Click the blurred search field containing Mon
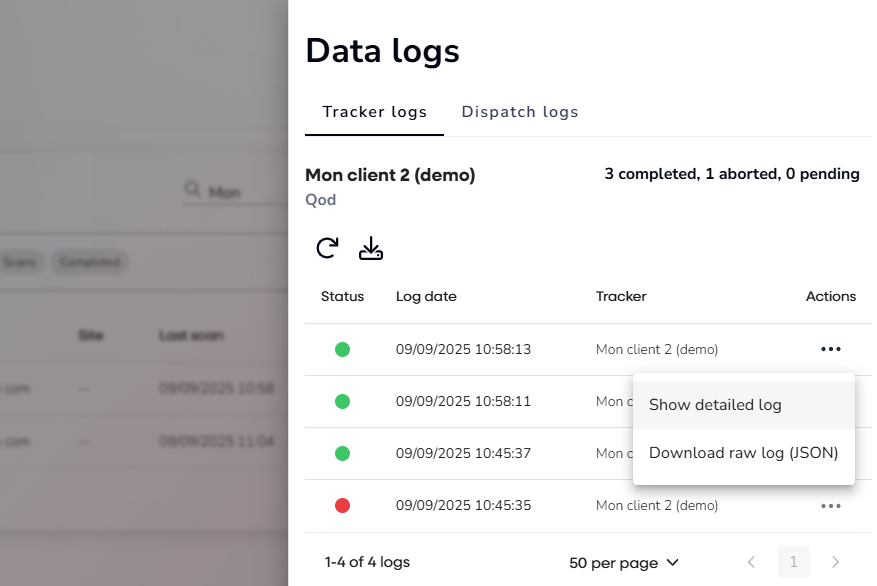Viewport: 877px width, 586px height. tap(236, 191)
